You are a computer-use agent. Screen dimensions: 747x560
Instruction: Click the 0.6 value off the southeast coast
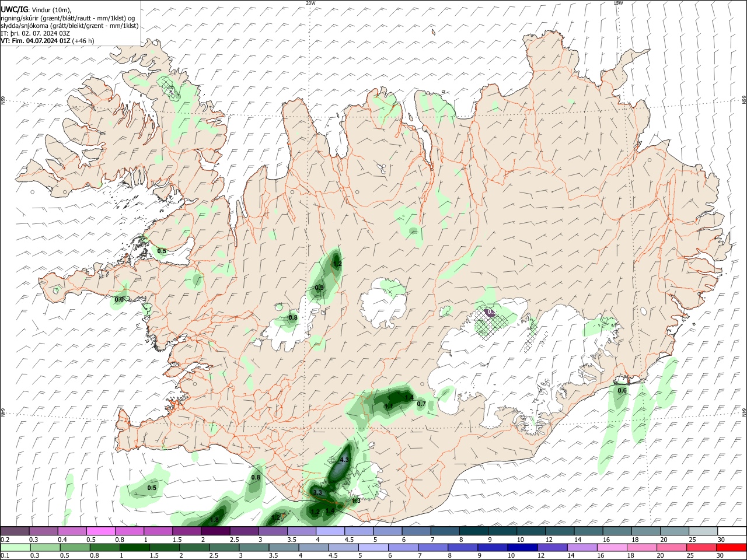(622, 391)
